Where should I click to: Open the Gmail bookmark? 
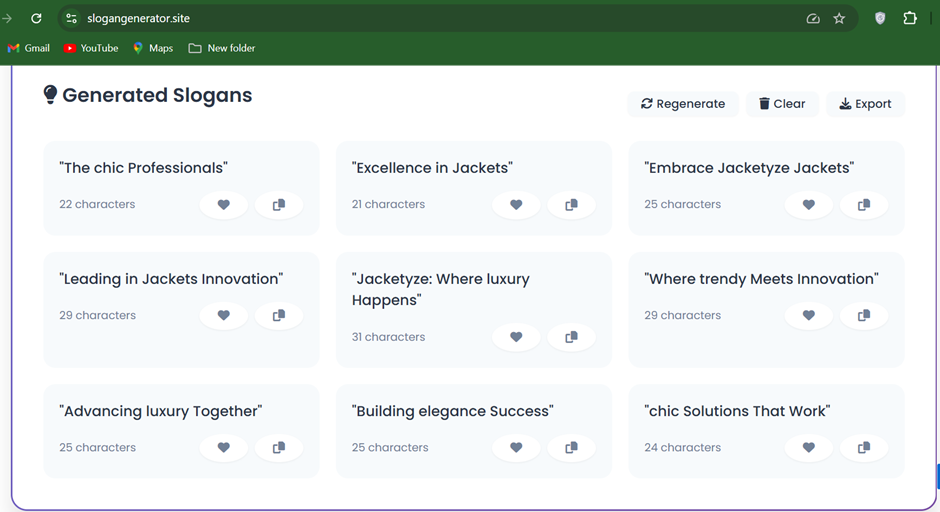pos(29,48)
